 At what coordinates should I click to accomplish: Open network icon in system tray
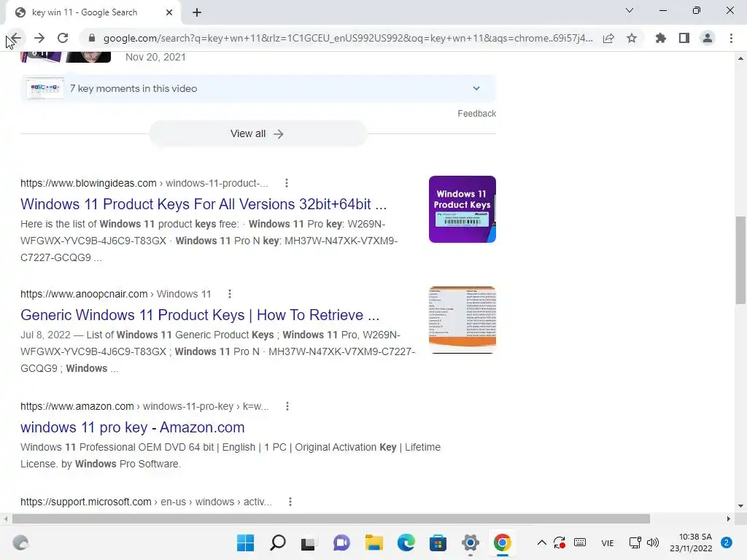pos(635,542)
